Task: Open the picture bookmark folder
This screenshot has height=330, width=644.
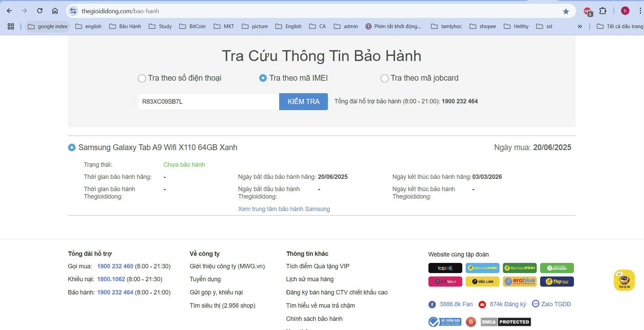Action: pyautogui.click(x=254, y=26)
